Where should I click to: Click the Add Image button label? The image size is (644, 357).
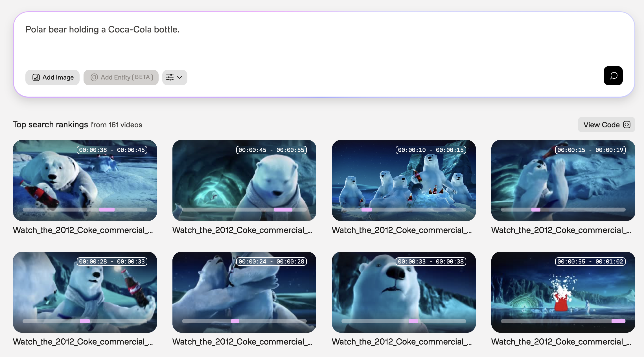58,77
